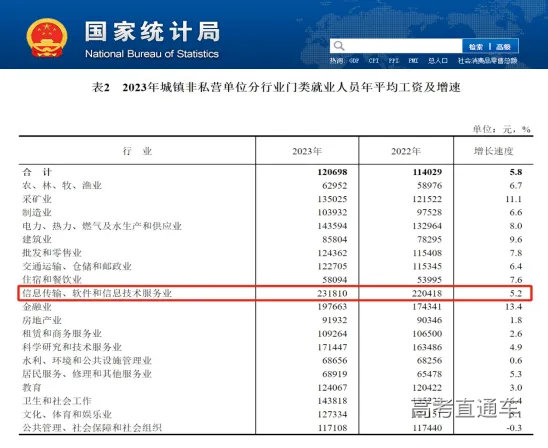548x448 pixels.
Task: Click the 行业 column header
Action: point(137,151)
